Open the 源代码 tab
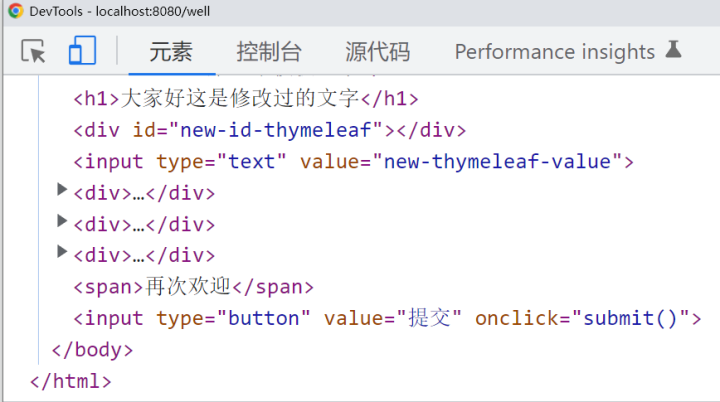The height and width of the screenshot is (402, 720). click(x=377, y=51)
